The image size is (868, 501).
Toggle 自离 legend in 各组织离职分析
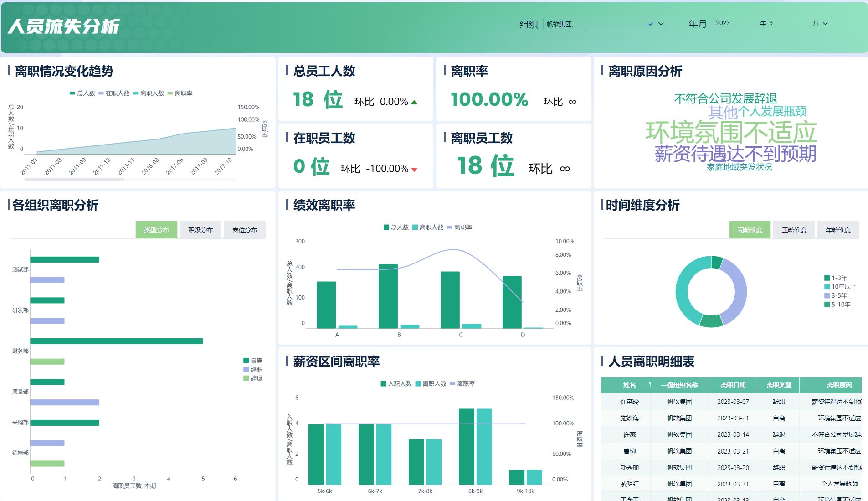pyautogui.click(x=253, y=361)
